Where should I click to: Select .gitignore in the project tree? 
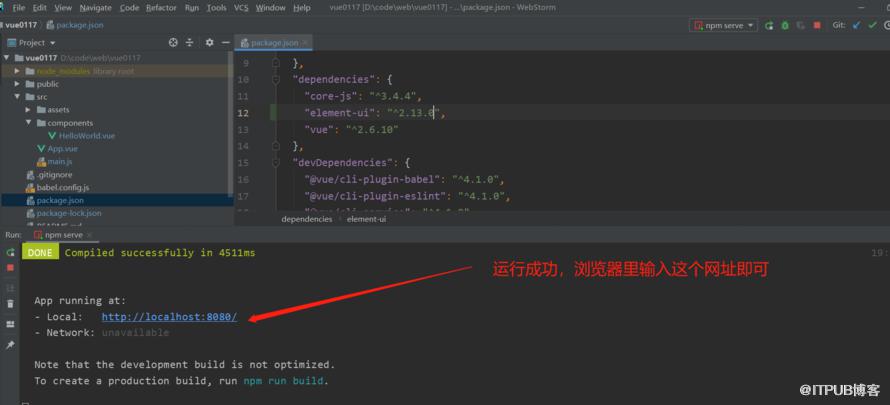pos(54,175)
